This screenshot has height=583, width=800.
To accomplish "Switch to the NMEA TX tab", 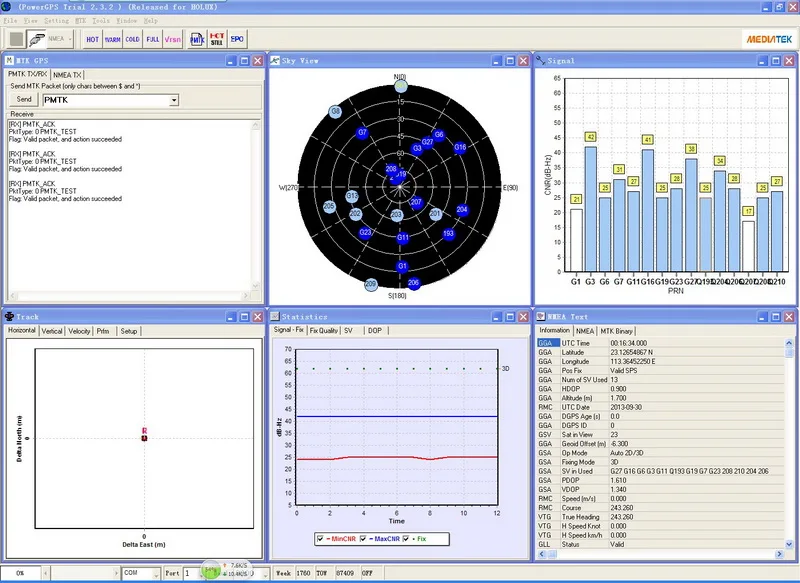I will click(67, 75).
